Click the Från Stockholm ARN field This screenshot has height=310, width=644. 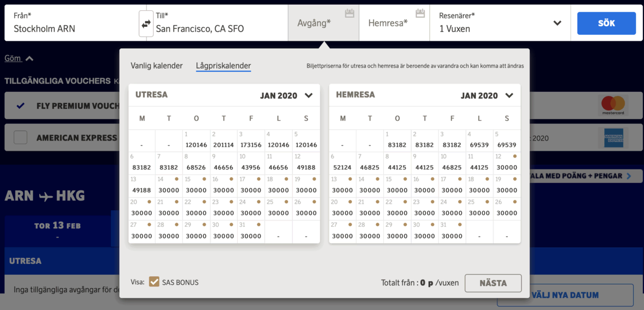coord(72,23)
